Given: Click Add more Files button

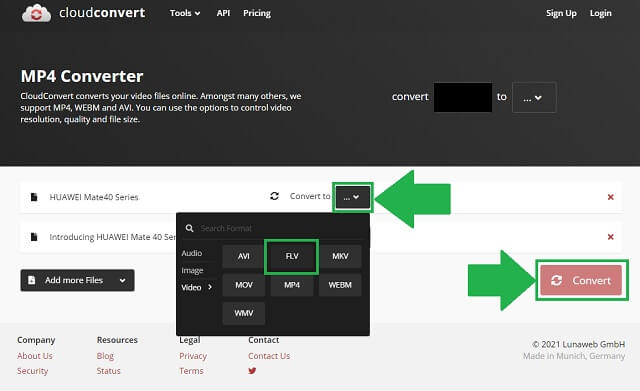Looking at the screenshot, I should pyautogui.click(x=77, y=280).
